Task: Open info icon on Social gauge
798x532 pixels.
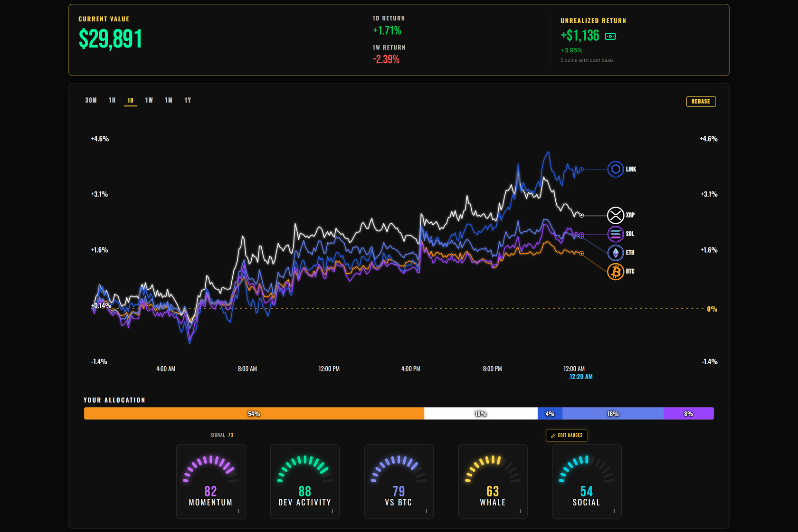Action: 615,511
